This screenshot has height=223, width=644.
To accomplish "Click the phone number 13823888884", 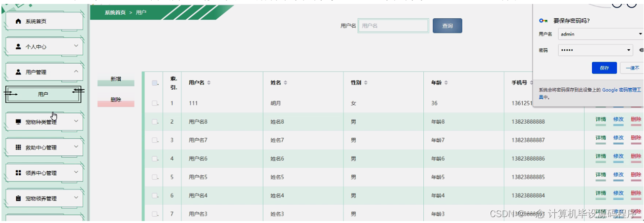I will pyautogui.click(x=528, y=196).
